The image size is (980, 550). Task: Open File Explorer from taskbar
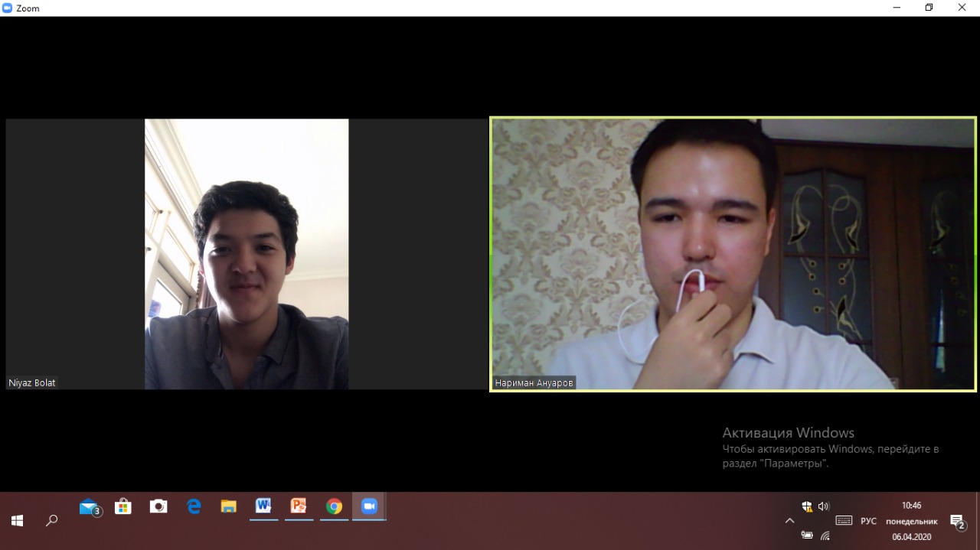(x=228, y=506)
